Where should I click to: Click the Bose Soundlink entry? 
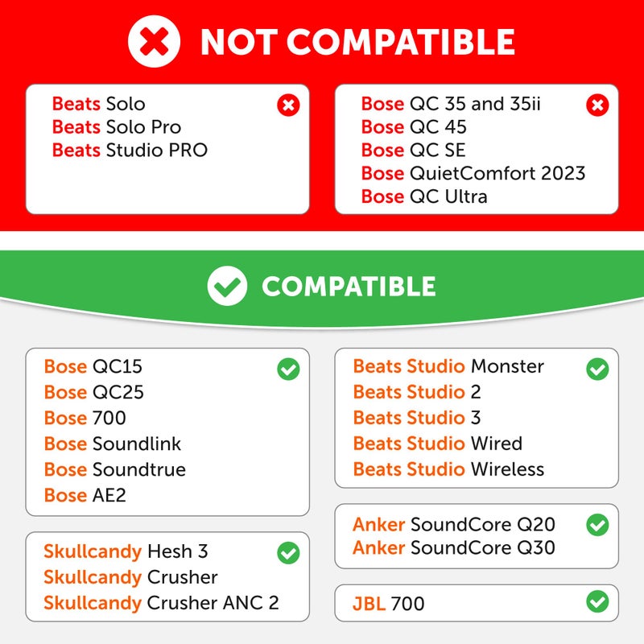113,444
